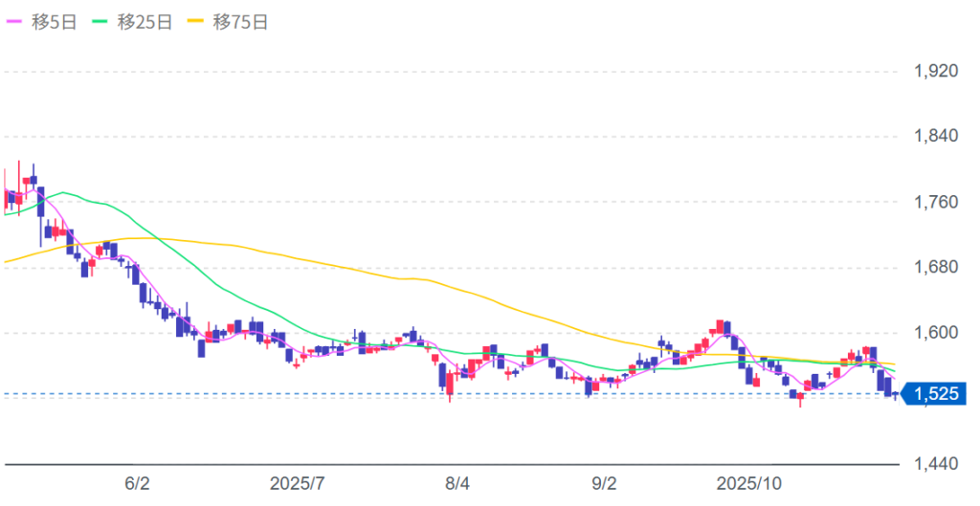This screenshot has height=506, width=980.
Task: Click the 1,920 price axis label
Action: coord(936,71)
